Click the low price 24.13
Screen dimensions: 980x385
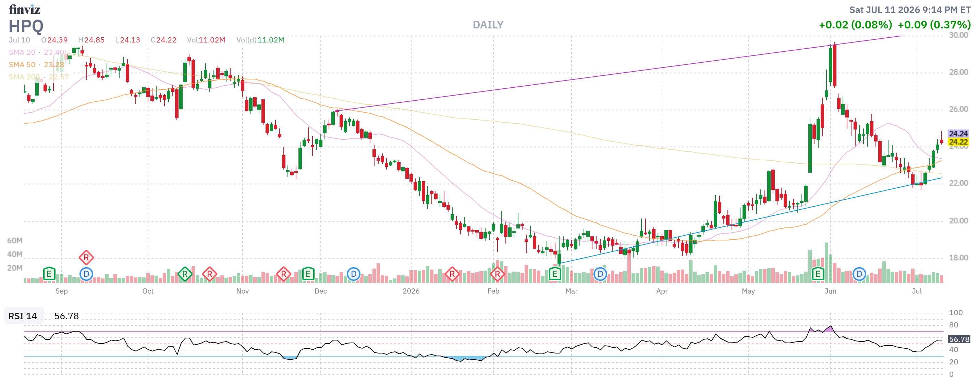[130, 40]
